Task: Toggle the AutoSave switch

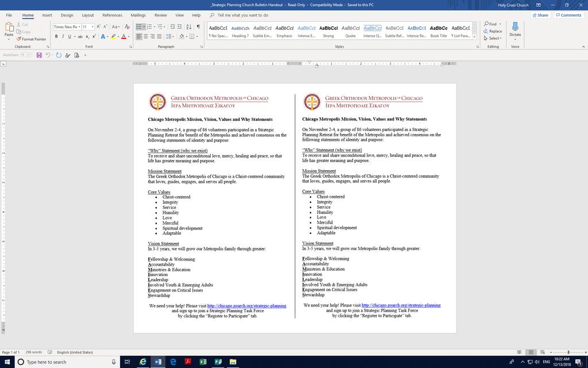Action: [26, 55]
